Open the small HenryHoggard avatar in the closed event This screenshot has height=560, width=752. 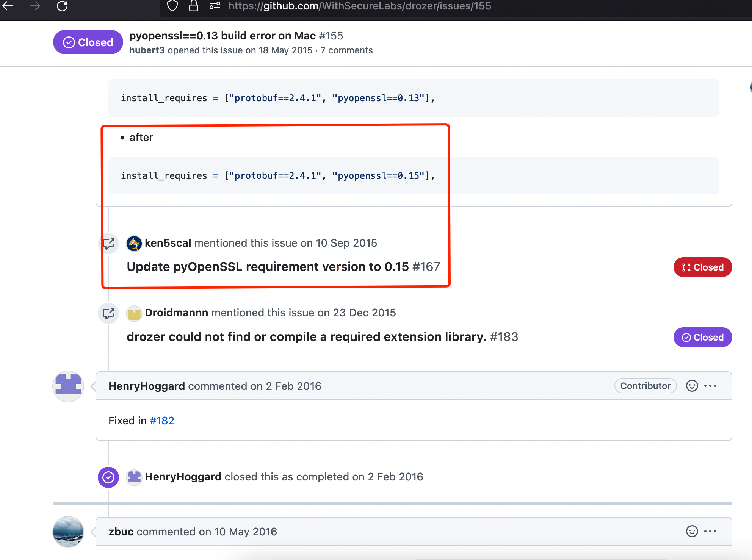coord(134,477)
